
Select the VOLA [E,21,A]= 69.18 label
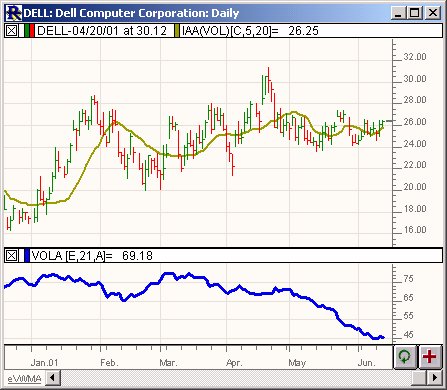(92, 256)
